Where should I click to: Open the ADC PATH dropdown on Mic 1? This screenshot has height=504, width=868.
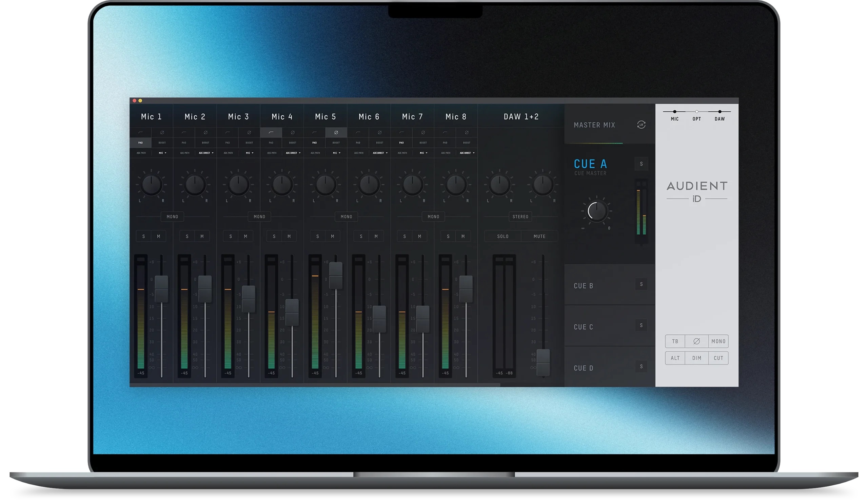(x=140, y=153)
